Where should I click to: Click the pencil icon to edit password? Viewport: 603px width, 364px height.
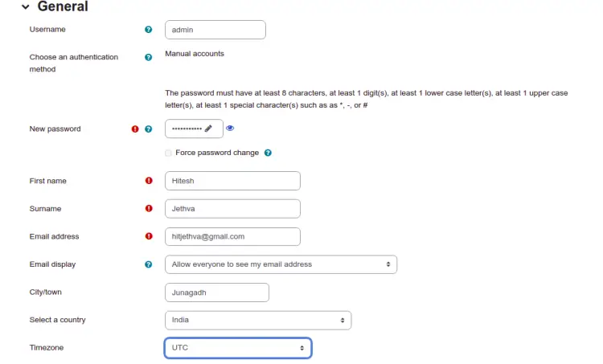[208, 129]
